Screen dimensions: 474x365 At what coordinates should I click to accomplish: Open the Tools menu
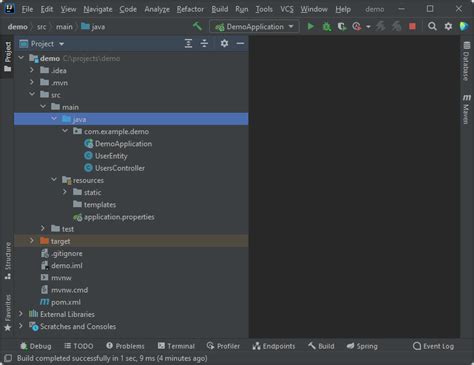click(x=264, y=9)
